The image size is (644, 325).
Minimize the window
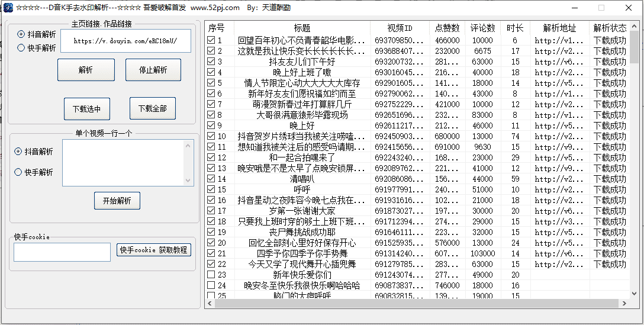tap(574, 7)
